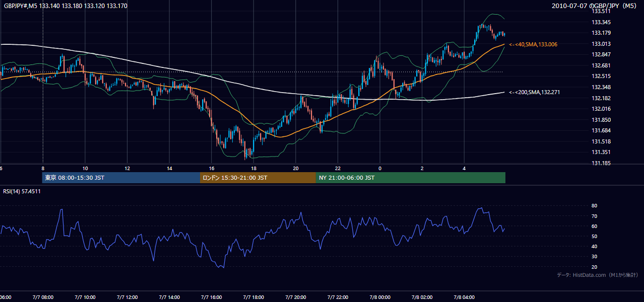Screen dimensions: 644x302
Task: Click the date label 7/7 10:00
Action: pos(85,297)
